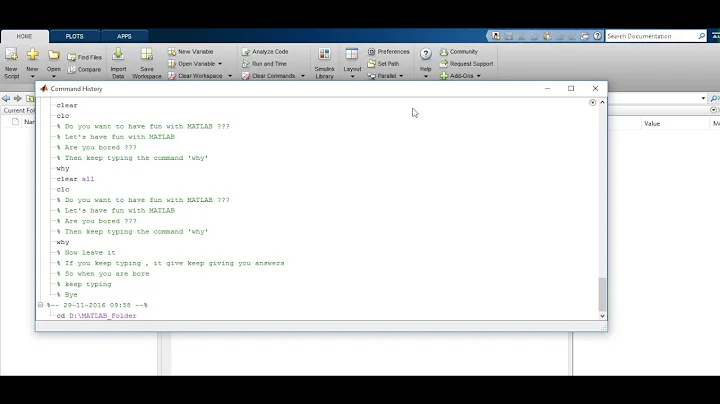Collapse the 29-11-2016 session node
This screenshot has width=720, height=404.
41,305
